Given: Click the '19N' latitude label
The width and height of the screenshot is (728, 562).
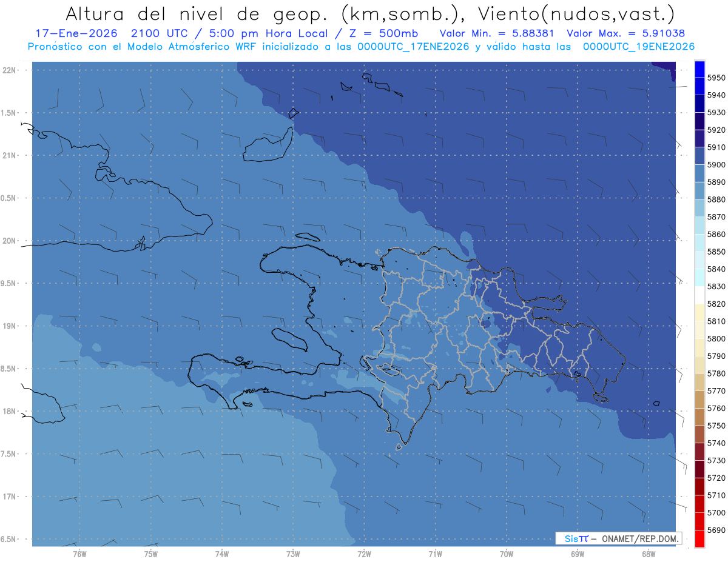Looking at the screenshot, I should (8, 326).
